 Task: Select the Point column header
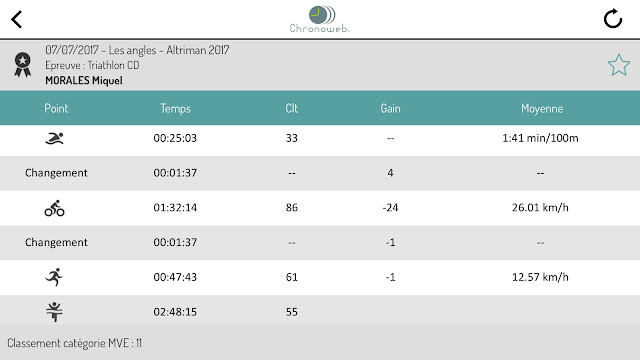click(56, 108)
